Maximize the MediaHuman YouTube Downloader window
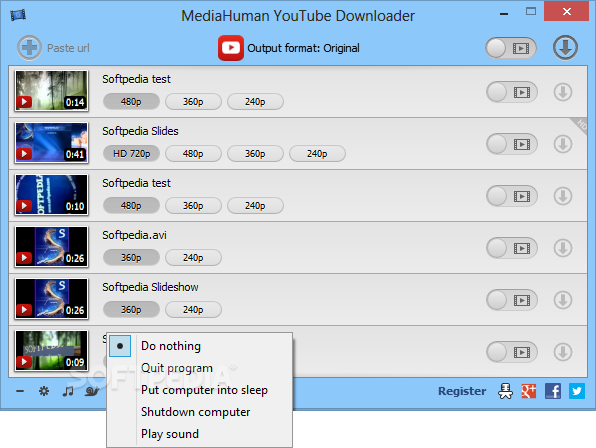Image resolution: width=596 pixels, height=448 pixels. click(x=531, y=11)
